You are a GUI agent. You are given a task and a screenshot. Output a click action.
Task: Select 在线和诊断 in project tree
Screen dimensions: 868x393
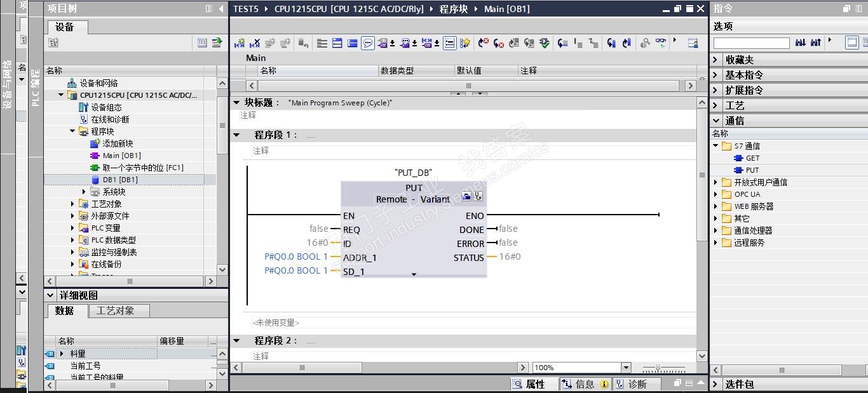(110, 119)
